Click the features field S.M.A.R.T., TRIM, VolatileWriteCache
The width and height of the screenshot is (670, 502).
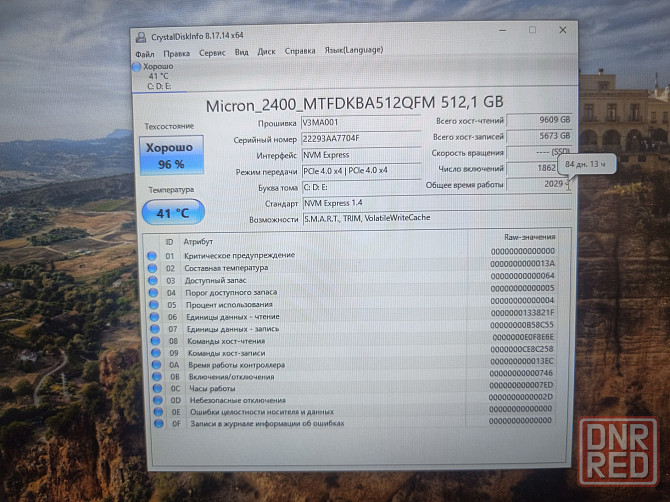437,218
